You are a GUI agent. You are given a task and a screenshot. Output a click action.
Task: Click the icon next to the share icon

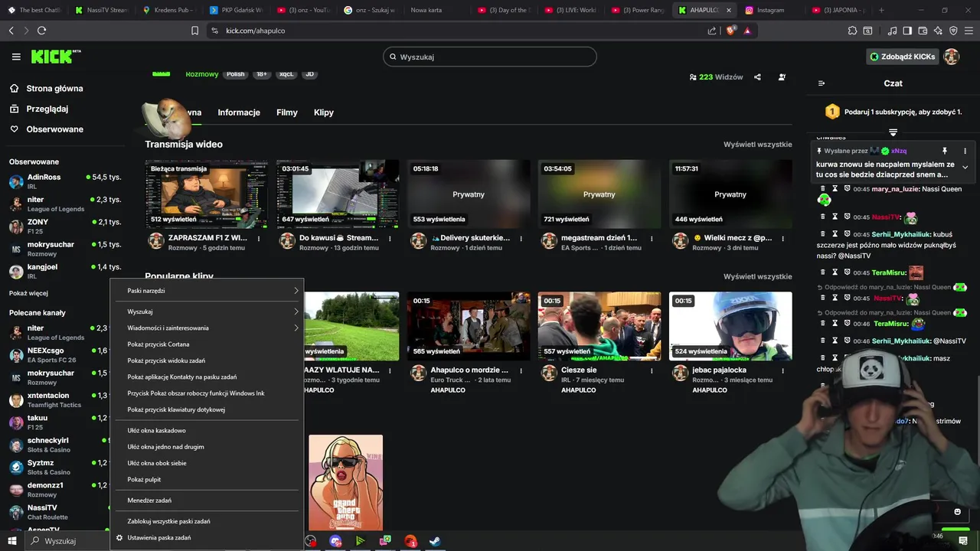[782, 77]
